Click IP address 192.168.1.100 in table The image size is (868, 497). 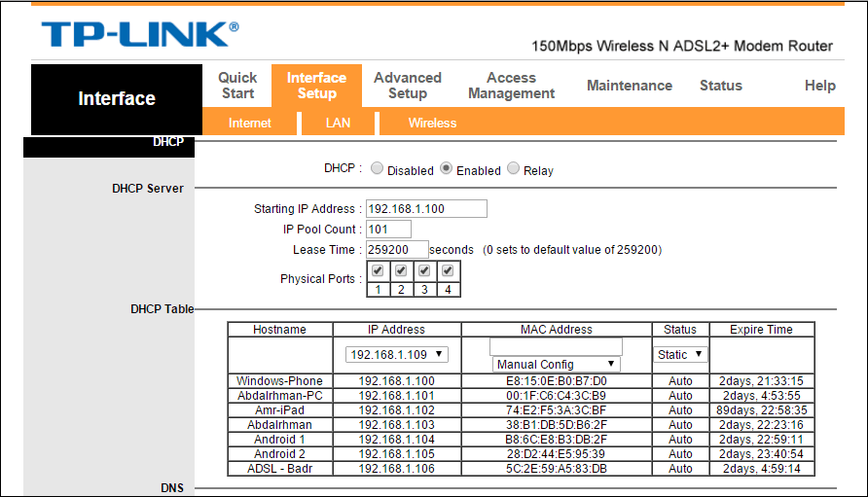pyautogui.click(x=396, y=381)
